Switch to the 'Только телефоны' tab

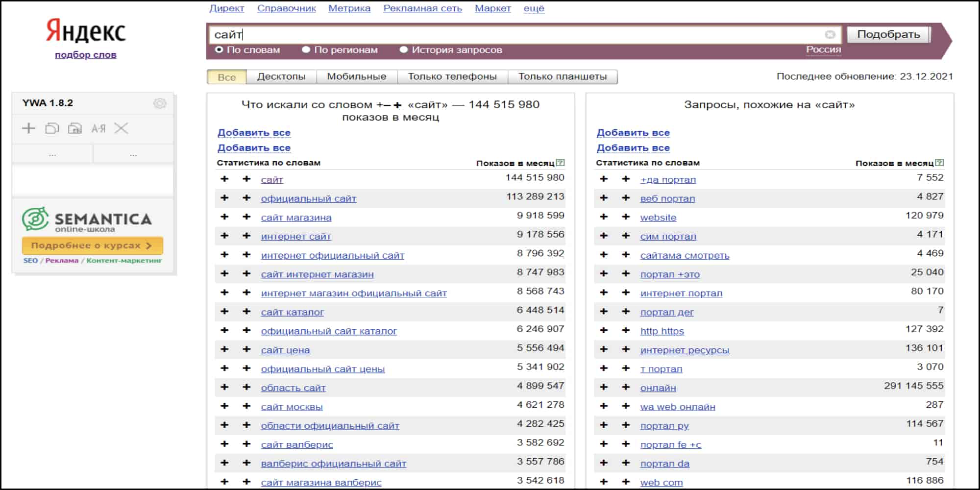(452, 77)
